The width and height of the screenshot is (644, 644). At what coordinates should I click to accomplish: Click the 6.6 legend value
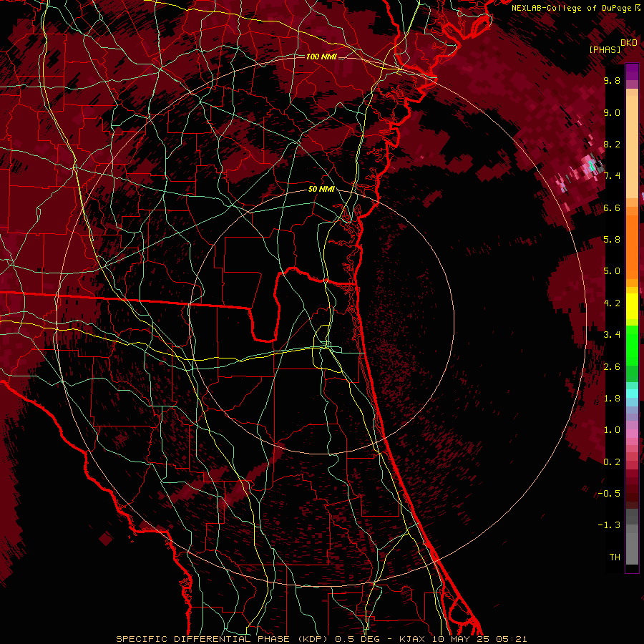point(612,208)
